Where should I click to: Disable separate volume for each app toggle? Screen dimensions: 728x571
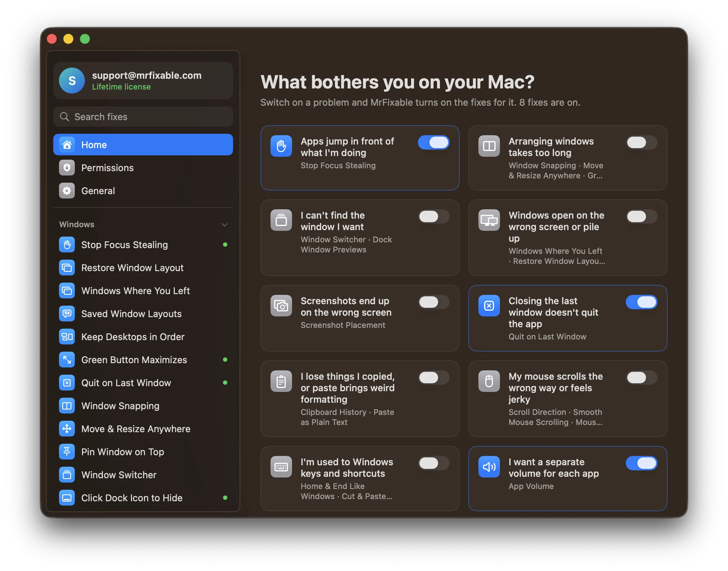coord(642,463)
